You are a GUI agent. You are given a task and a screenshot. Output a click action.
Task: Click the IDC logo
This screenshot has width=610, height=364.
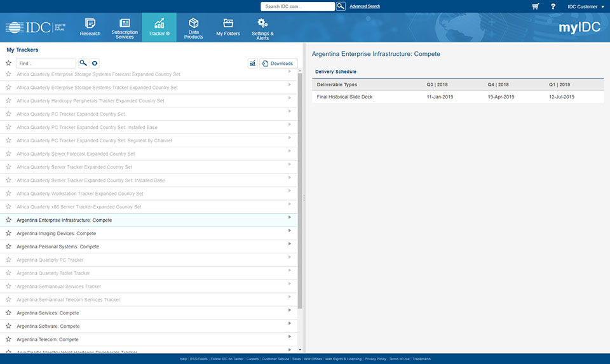tap(36, 27)
